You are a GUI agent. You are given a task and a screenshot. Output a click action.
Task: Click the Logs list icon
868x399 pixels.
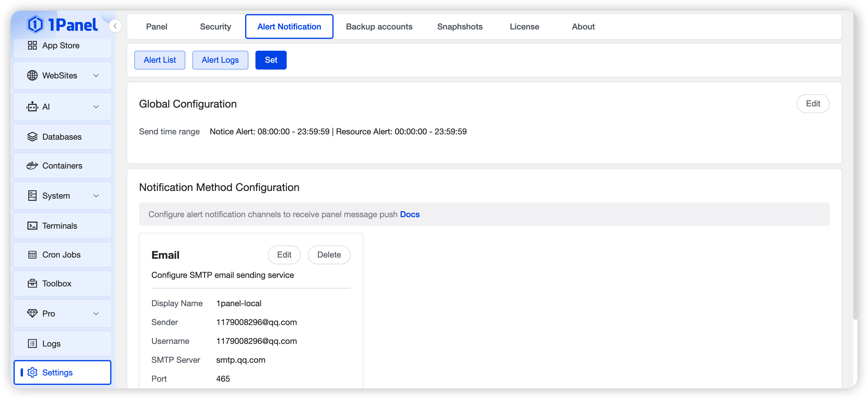pos(32,344)
